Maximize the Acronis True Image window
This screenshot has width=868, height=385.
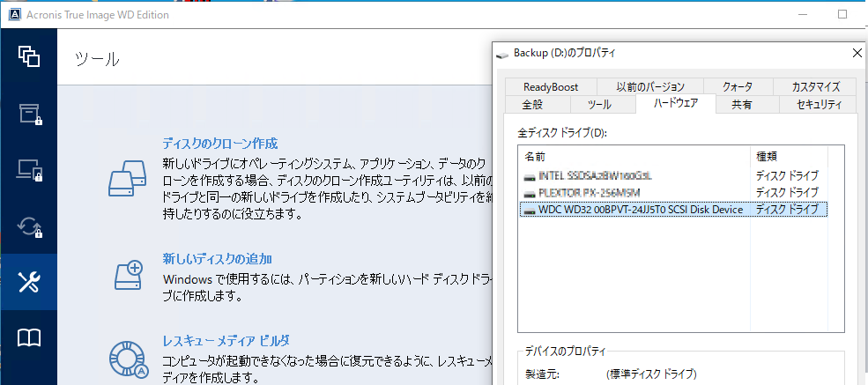tap(842, 14)
